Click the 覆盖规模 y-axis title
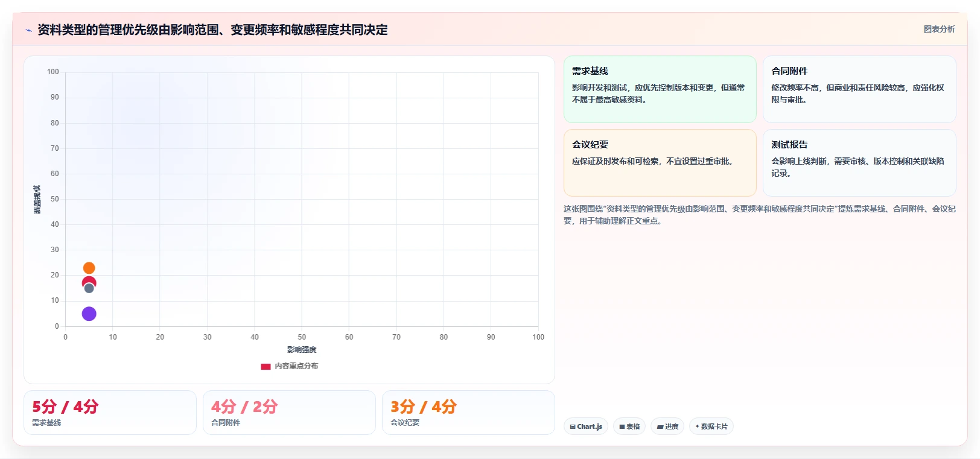980x459 pixels. pos(37,200)
